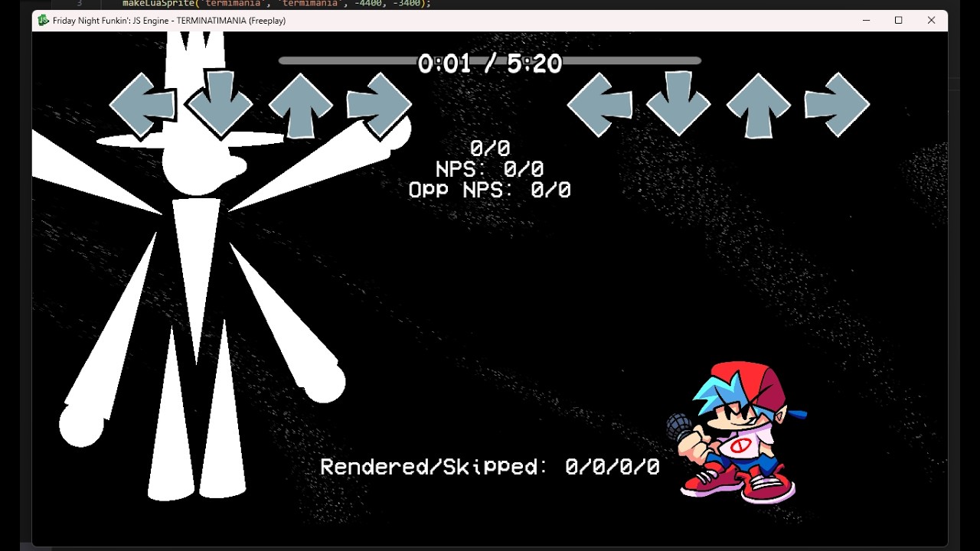Click the 0:01 / 5:20 timer text
Screen dimensions: 980x551
click(490, 64)
